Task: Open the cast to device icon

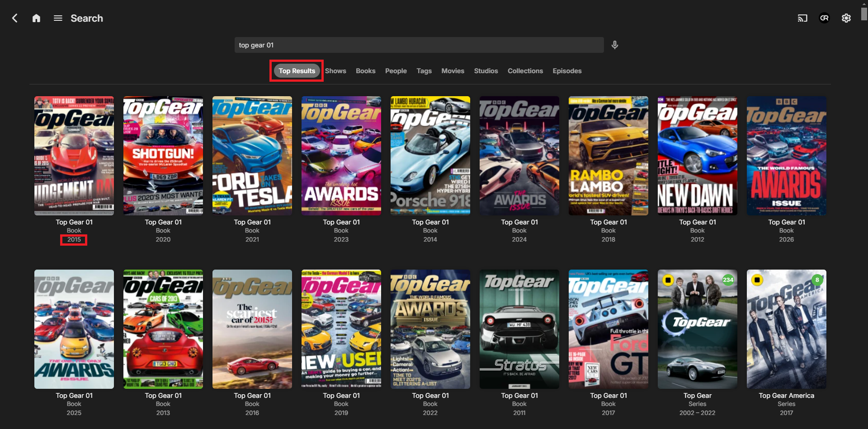Action: click(x=802, y=18)
